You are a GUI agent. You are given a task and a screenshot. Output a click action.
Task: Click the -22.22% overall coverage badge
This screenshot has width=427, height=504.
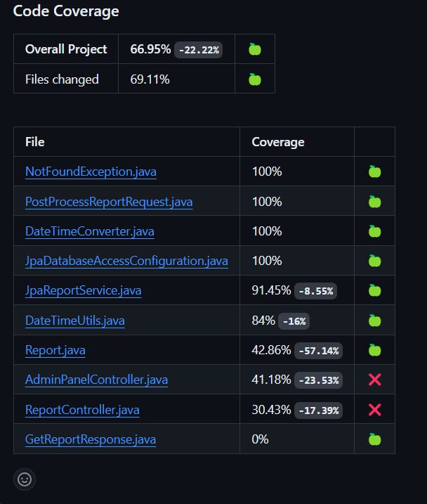[199, 50]
